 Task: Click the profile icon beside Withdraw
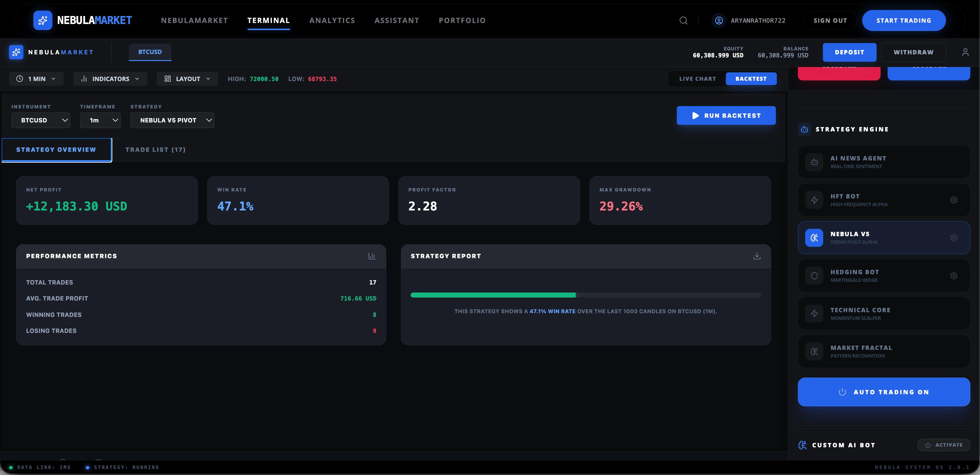pyautogui.click(x=965, y=52)
